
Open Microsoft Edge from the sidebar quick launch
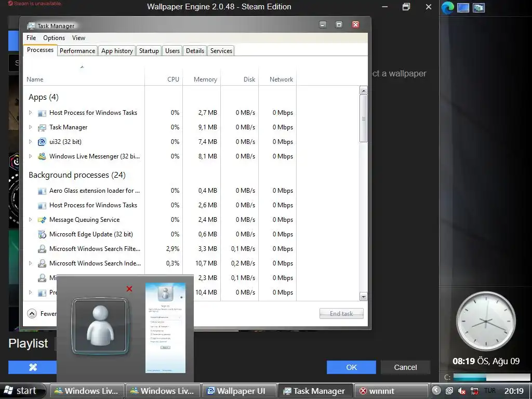[447, 7]
